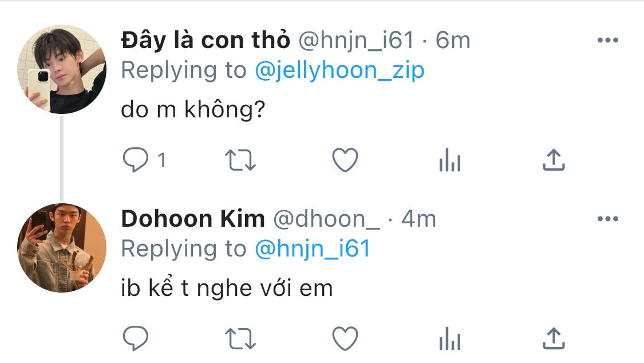Open more options for Dohoon Kim's tweet

pos(608,219)
